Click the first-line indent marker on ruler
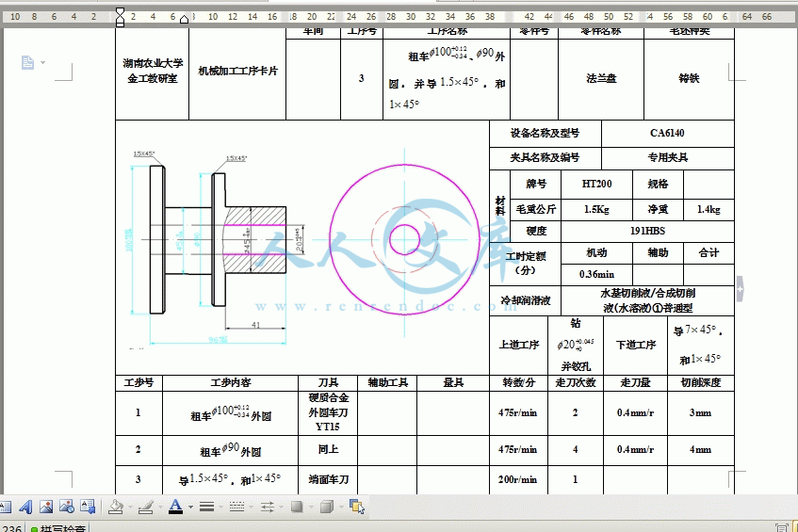 (x=120, y=12)
